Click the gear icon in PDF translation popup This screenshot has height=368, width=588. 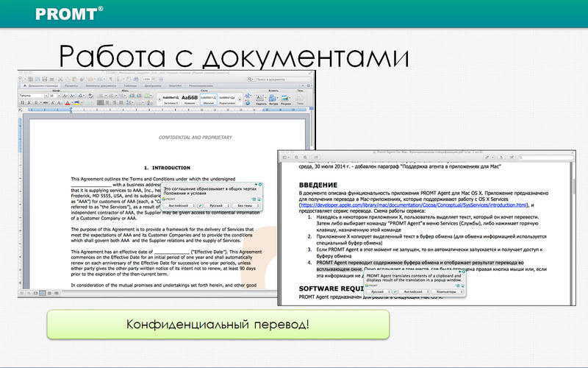(x=464, y=272)
